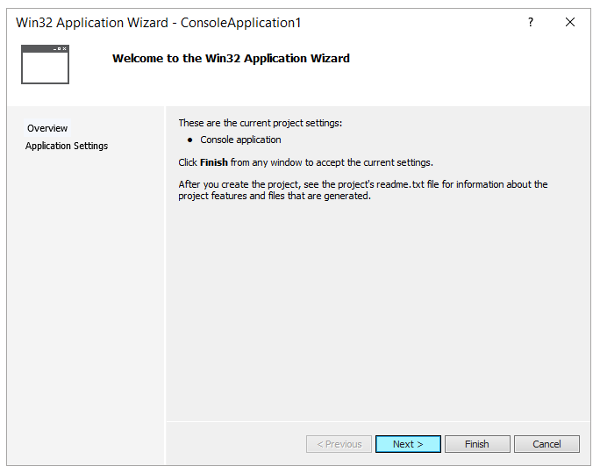Viewport: 600px width, 473px height.
Task: Click the Console application bullet item
Action: coord(240,140)
